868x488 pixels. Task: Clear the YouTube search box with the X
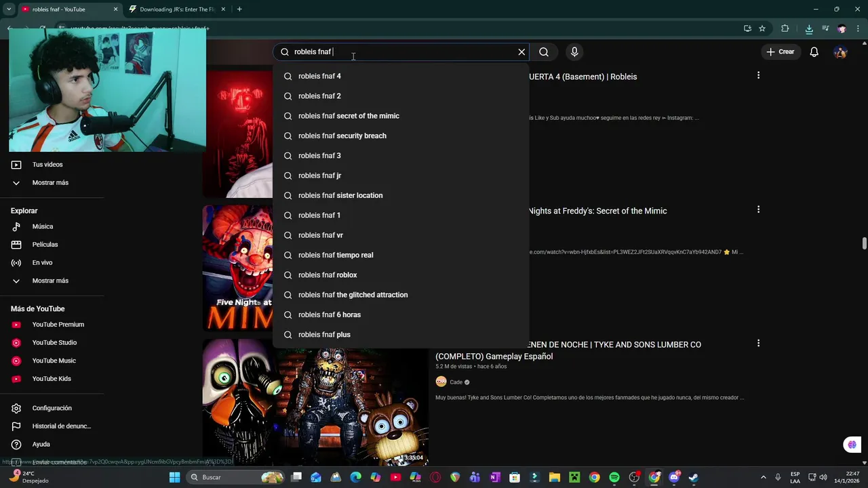click(521, 52)
